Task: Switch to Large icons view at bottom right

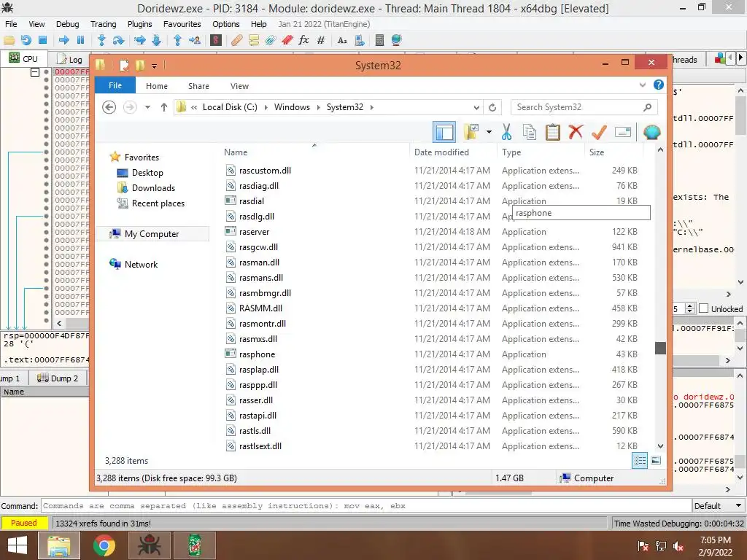Action: [x=656, y=460]
